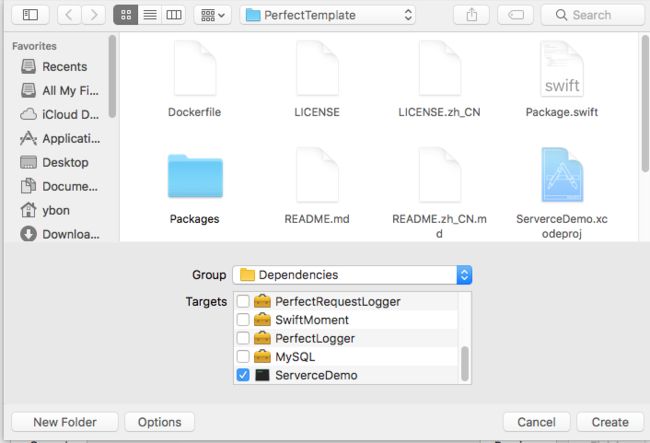Switch to list view mode

150,15
